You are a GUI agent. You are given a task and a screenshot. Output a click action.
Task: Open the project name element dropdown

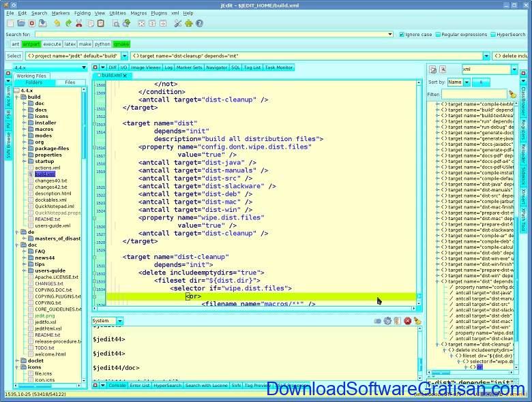click(x=125, y=56)
